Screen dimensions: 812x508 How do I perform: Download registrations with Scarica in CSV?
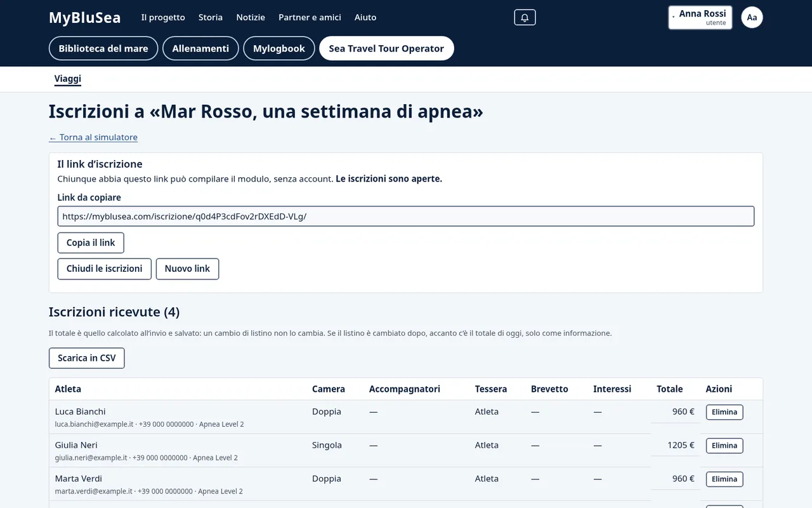pyautogui.click(x=87, y=358)
